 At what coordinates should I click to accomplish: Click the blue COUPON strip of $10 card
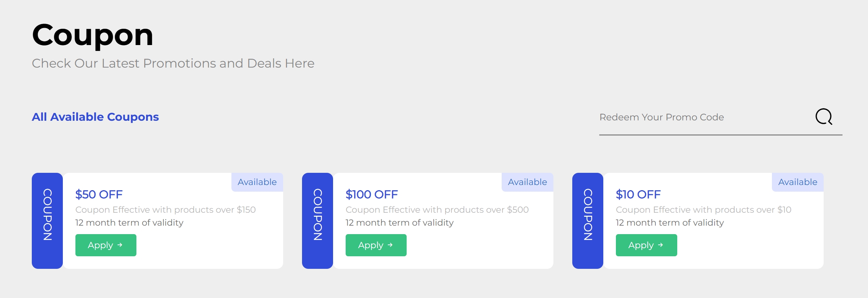588,220
